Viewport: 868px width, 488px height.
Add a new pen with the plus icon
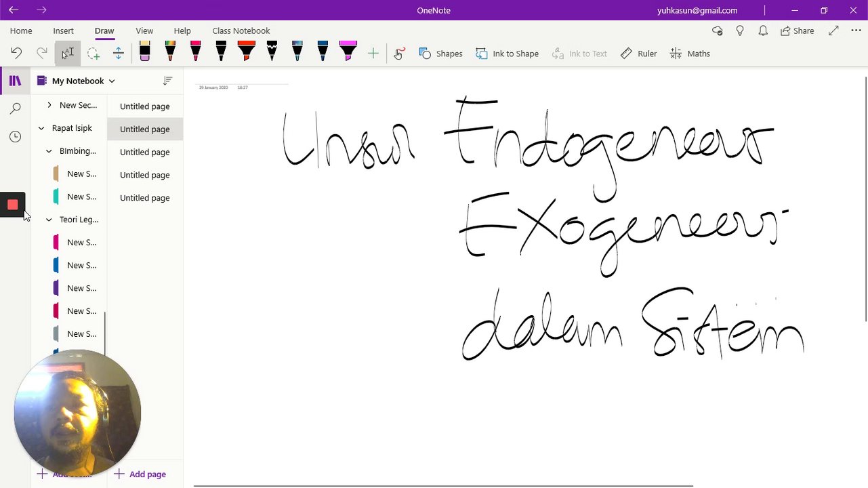[x=373, y=54]
